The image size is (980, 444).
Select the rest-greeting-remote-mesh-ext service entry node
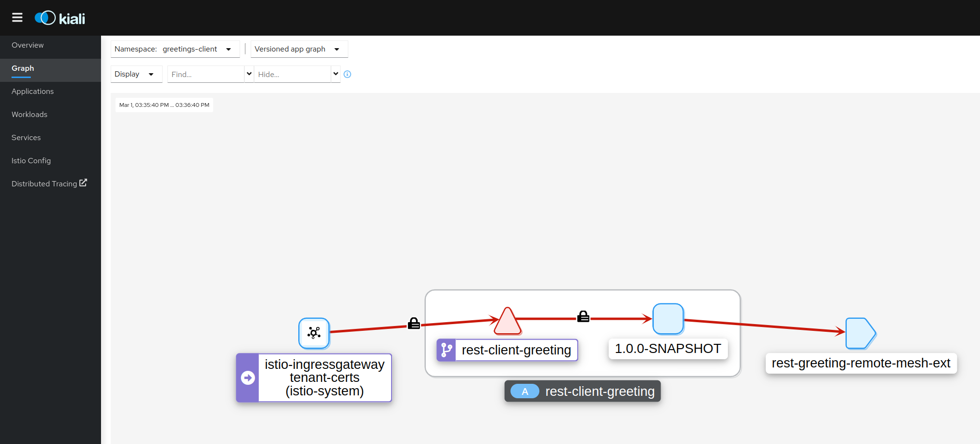pos(861,333)
